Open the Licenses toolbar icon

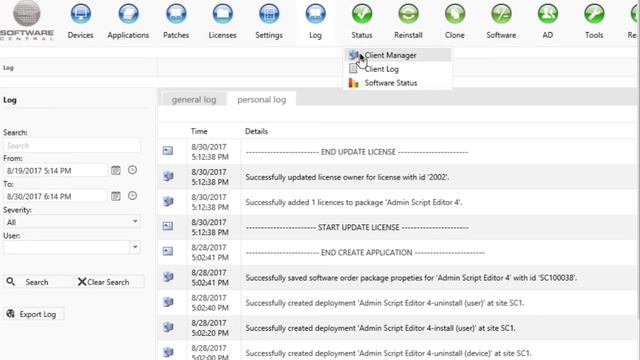point(222,13)
